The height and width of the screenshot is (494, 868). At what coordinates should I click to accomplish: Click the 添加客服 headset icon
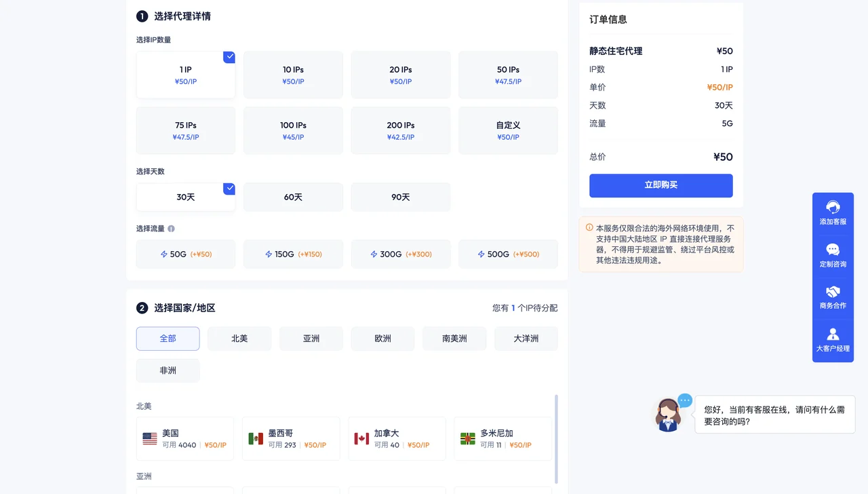pyautogui.click(x=833, y=208)
